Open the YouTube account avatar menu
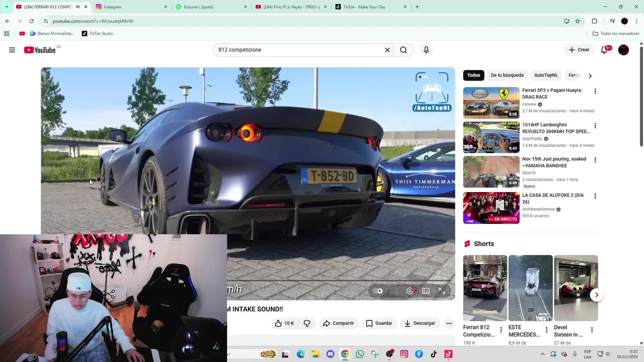The image size is (644, 362). click(623, 50)
